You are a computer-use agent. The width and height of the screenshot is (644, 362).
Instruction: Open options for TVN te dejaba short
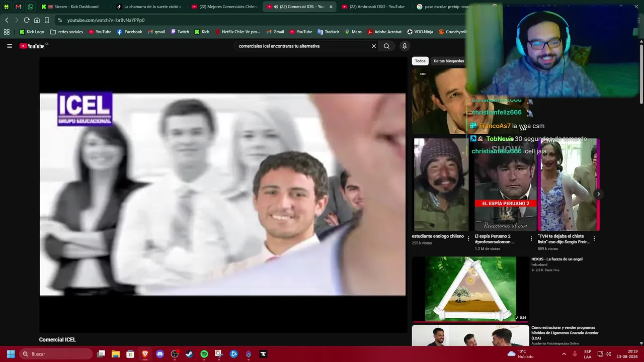(594, 239)
